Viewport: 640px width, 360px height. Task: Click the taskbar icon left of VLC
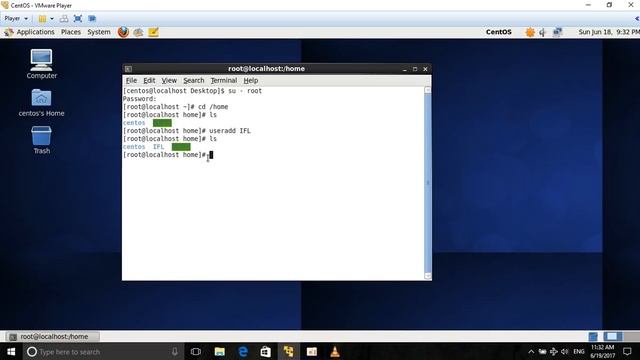click(312, 351)
